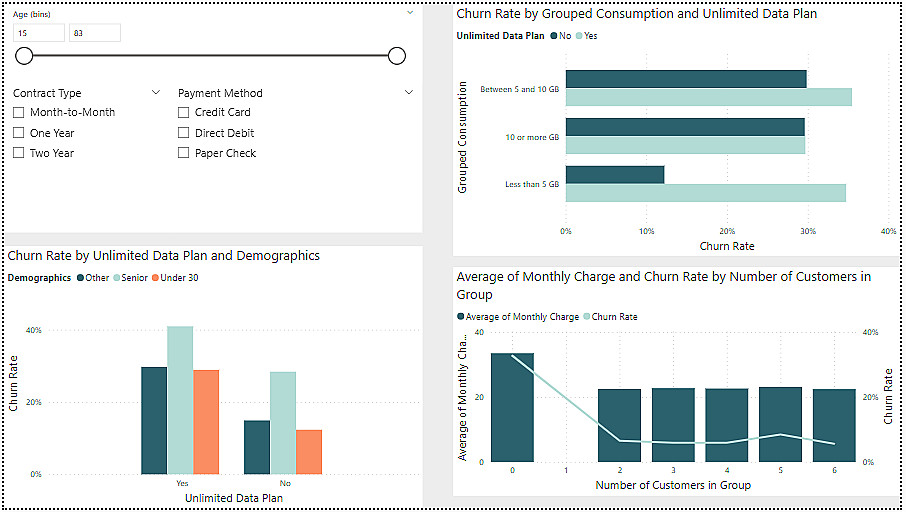Viewport: 906px width, 512px height.
Task: Click the 'Less than 5 GB' Yes bar
Action: point(705,193)
